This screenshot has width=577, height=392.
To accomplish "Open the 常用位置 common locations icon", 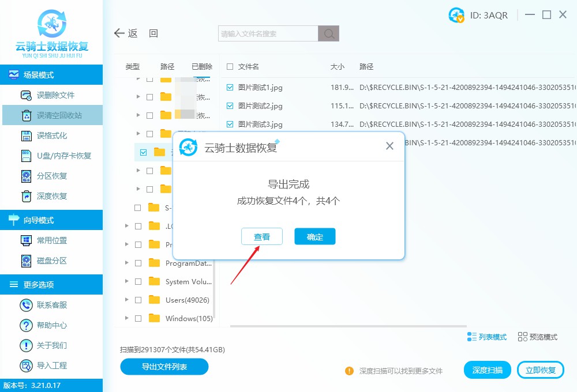I will (x=26, y=240).
